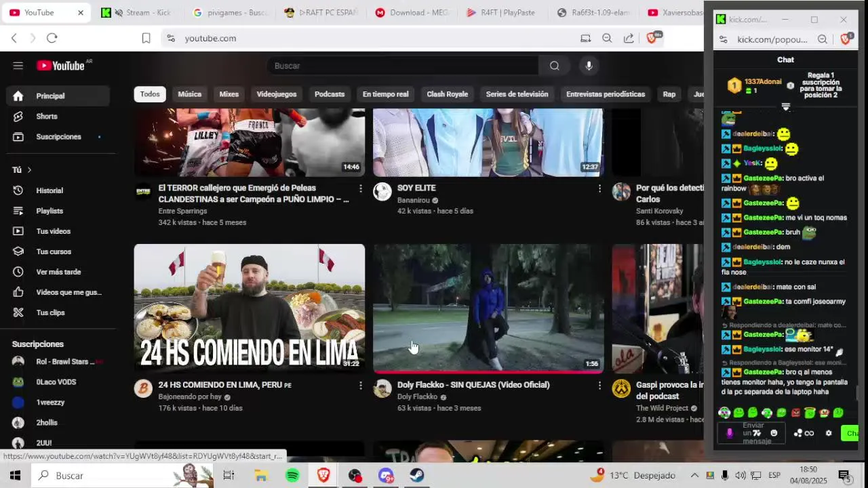Image resolution: width=868 pixels, height=488 pixels.
Task: Install app icon in address bar
Action: 586,39
